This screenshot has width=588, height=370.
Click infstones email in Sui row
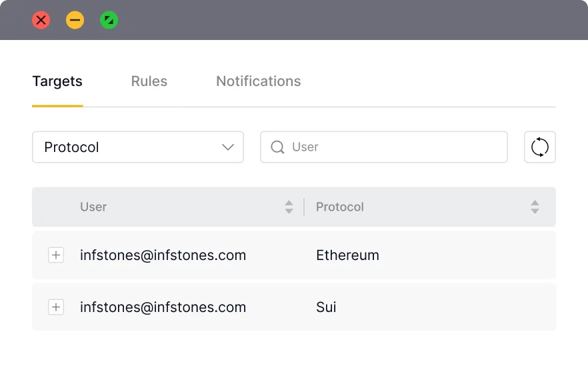click(x=163, y=307)
